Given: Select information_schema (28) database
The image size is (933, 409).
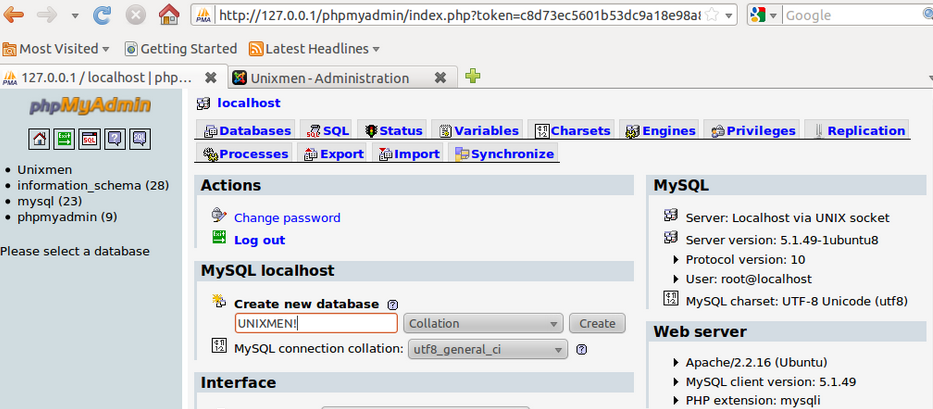Looking at the screenshot, I should pos(93,186).
